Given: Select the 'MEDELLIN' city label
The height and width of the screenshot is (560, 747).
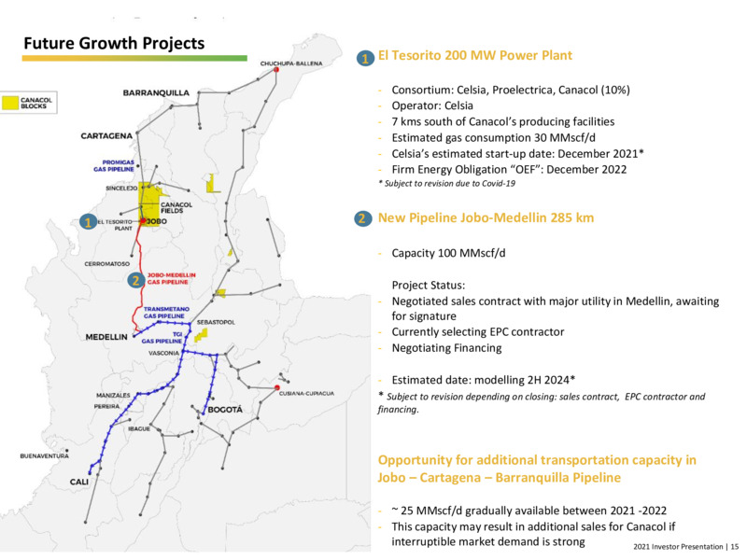Looking at the screenshot, I should (106, 337).
